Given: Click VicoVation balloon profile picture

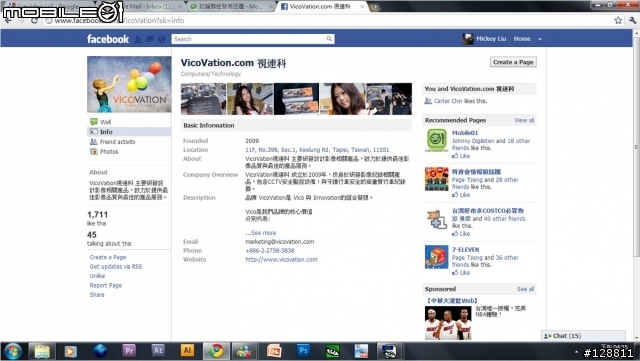Looking at the screenshot, I should click(129, 84).
